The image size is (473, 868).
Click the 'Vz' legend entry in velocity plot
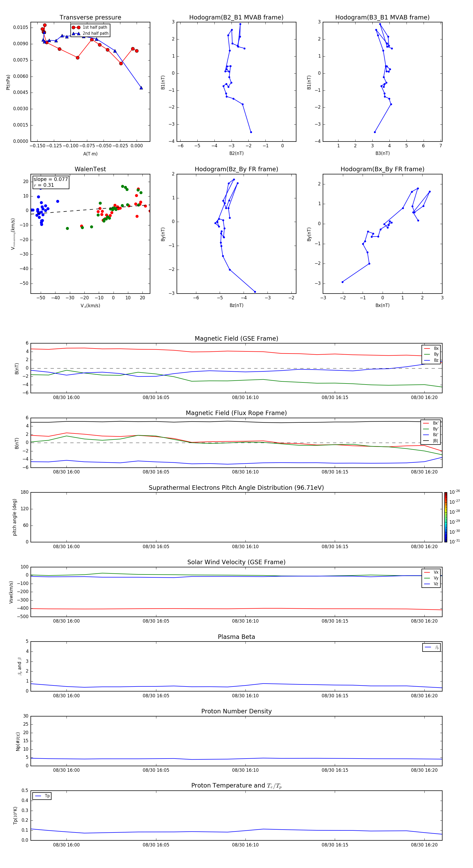(x=431, y=584)
